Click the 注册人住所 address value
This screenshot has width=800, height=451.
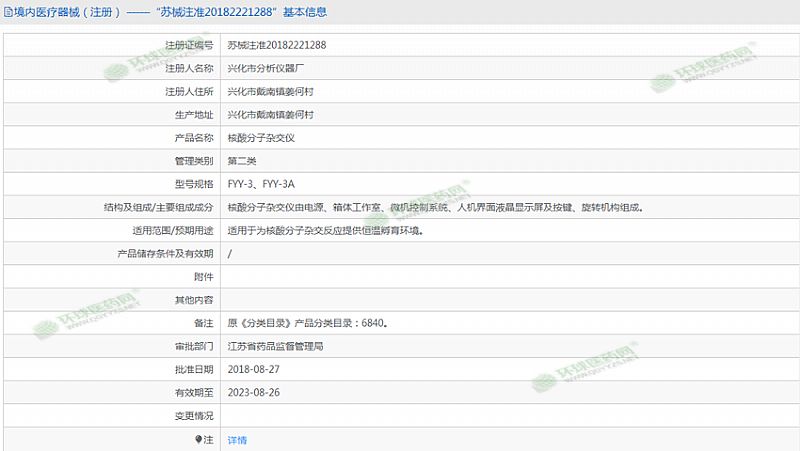click(x=271, y=91)
